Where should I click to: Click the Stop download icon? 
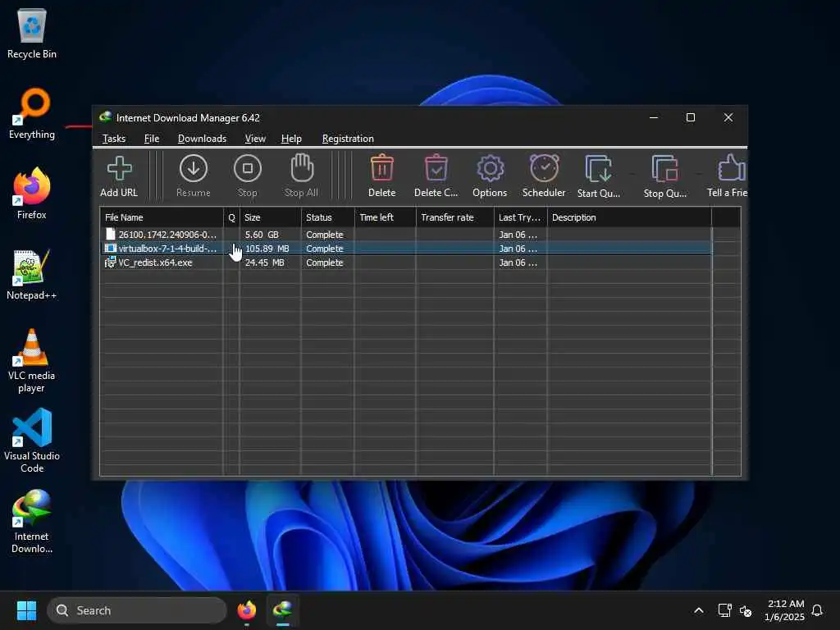pos(248,169)
